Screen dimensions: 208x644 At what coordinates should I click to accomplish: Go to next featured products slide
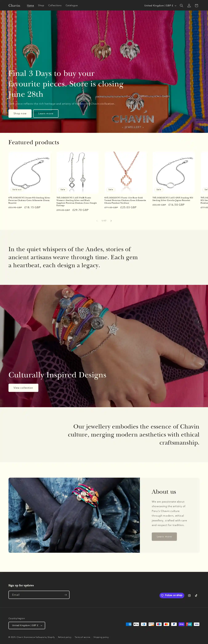pyautogui.click(x=111, y=221)
